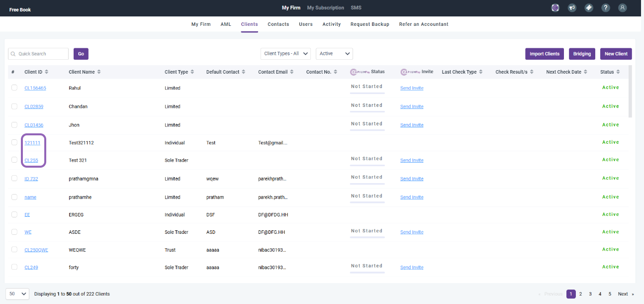Sort by Contact No. column arrows
644x304 pixels.
(336, 72)
